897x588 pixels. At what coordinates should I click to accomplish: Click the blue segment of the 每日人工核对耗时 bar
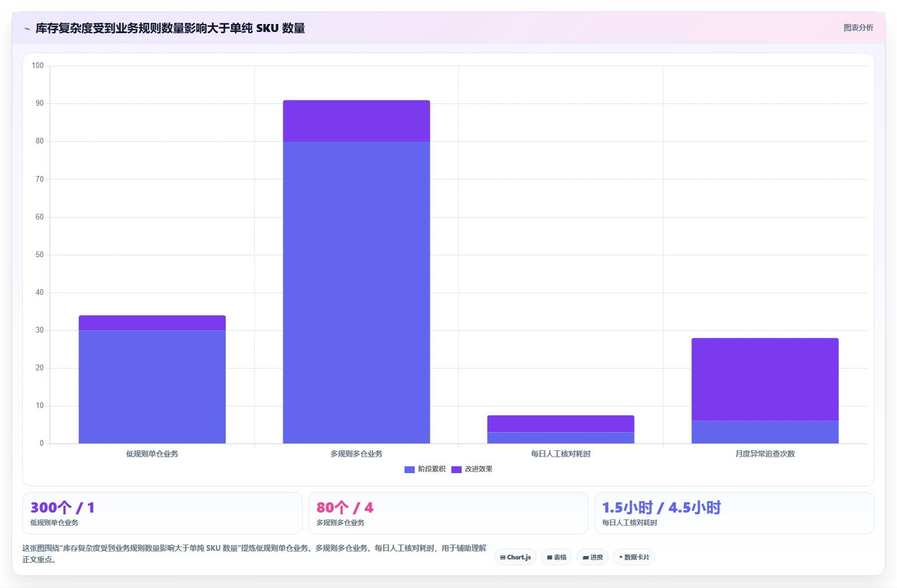click(560, 438)
